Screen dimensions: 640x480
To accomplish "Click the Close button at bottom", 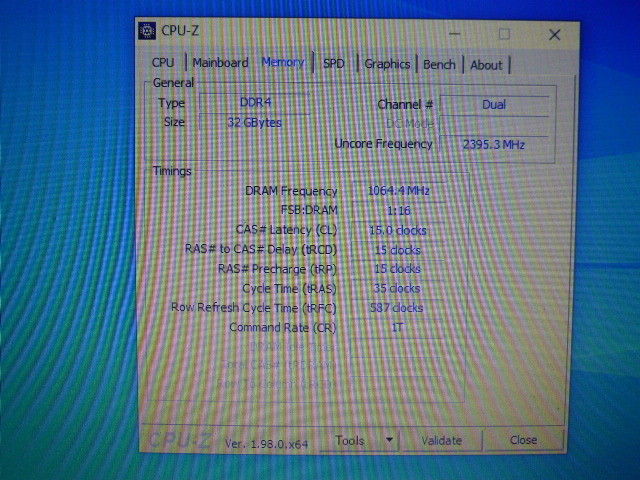I will tap(523, 440).
